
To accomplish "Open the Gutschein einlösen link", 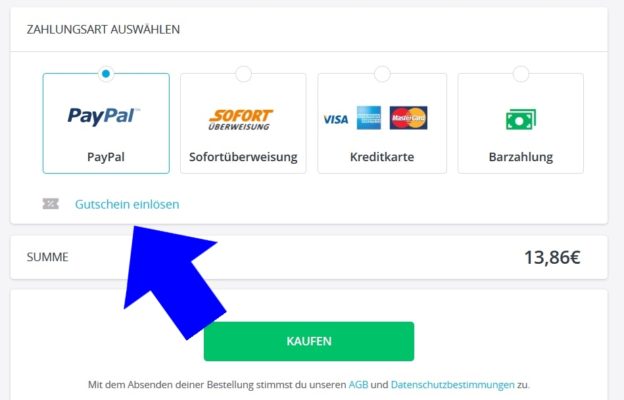I will click(127, 204).
